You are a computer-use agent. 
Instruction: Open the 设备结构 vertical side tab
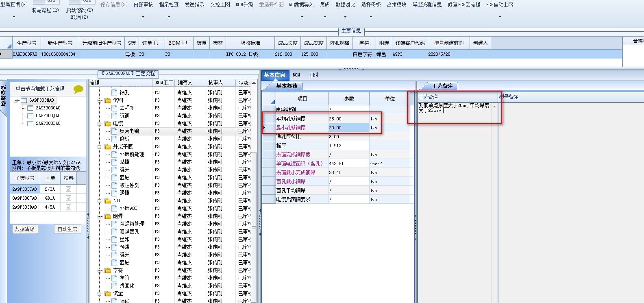point(3,96)
